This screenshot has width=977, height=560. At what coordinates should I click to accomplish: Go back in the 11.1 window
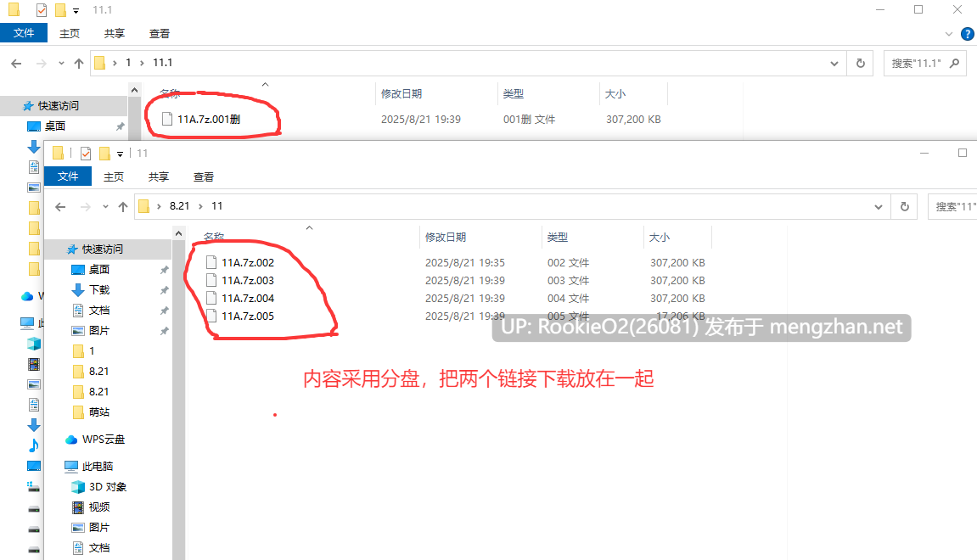(16, 63)
